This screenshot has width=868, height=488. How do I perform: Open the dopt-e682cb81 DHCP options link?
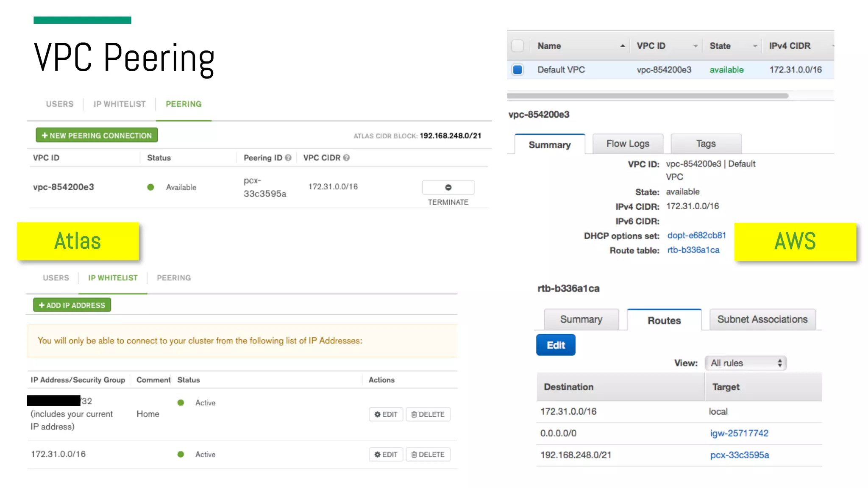(696, 236)
